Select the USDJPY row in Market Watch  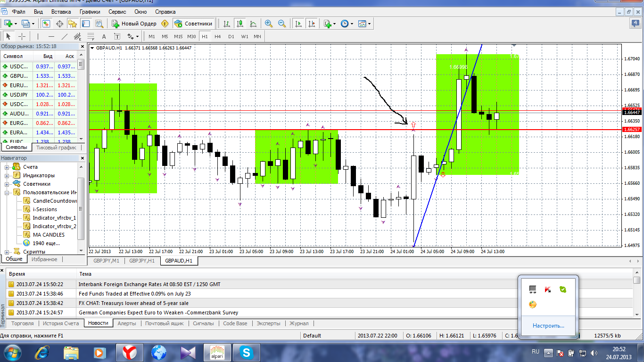[x=39, y=95]
